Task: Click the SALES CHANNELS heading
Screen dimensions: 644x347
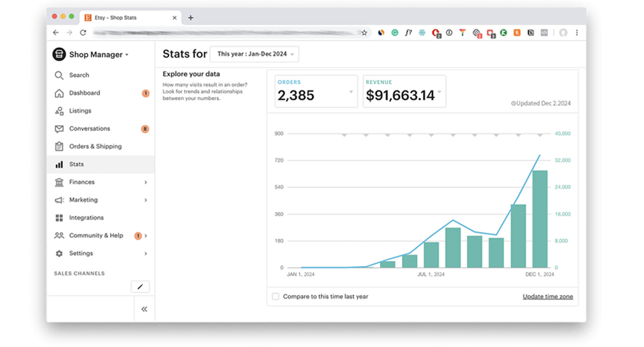Action: point(80,274)
